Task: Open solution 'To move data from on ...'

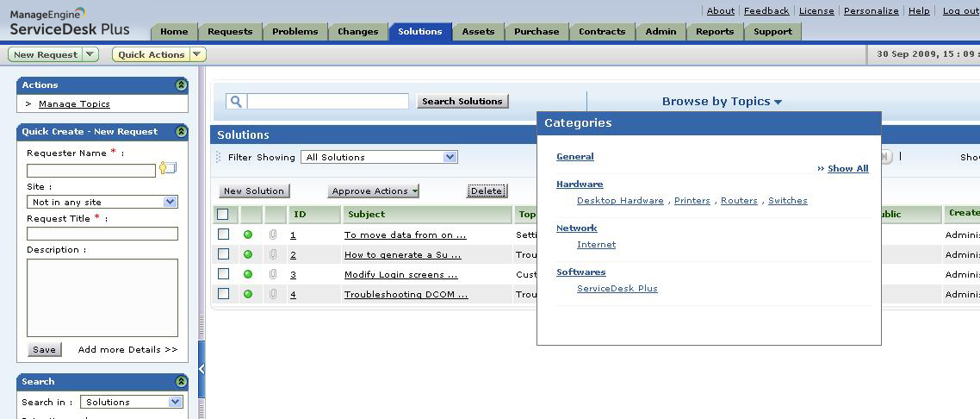Action: tap(405, 235)
